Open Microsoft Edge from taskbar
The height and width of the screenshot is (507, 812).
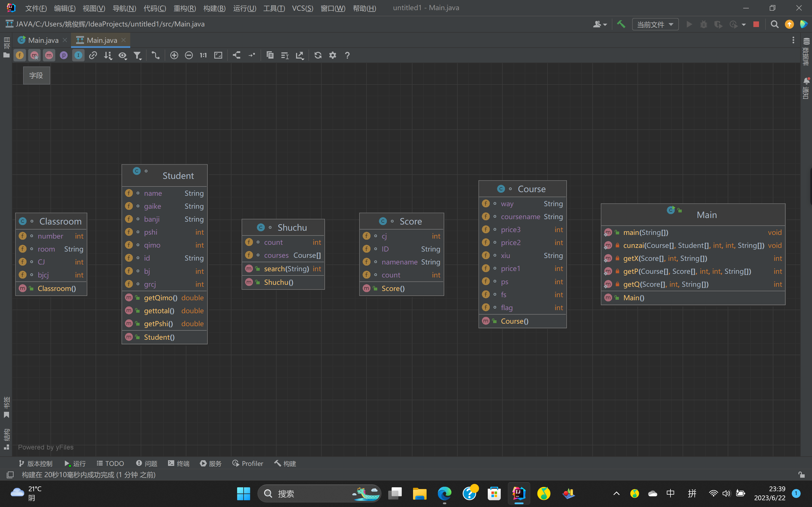point(444,493)
